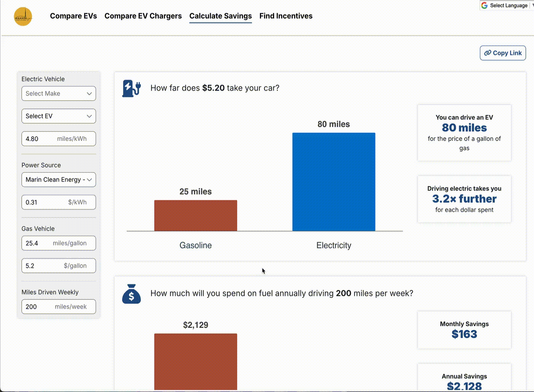
Task: Open the Select EV dropdown
Action: (x=59, y=116)
